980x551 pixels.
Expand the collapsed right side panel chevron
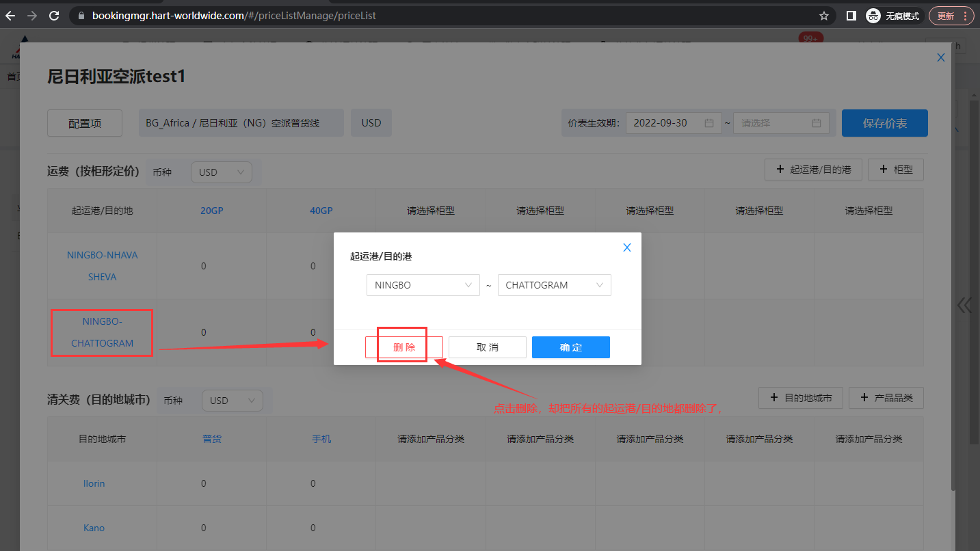point(964,305)
